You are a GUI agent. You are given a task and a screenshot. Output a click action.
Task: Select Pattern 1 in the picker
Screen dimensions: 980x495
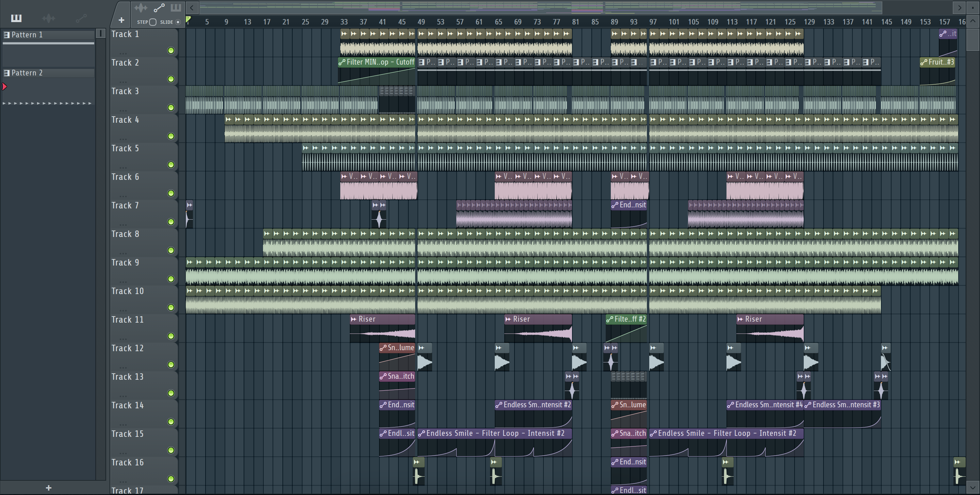pyautogui.click(x=49, y=35)
